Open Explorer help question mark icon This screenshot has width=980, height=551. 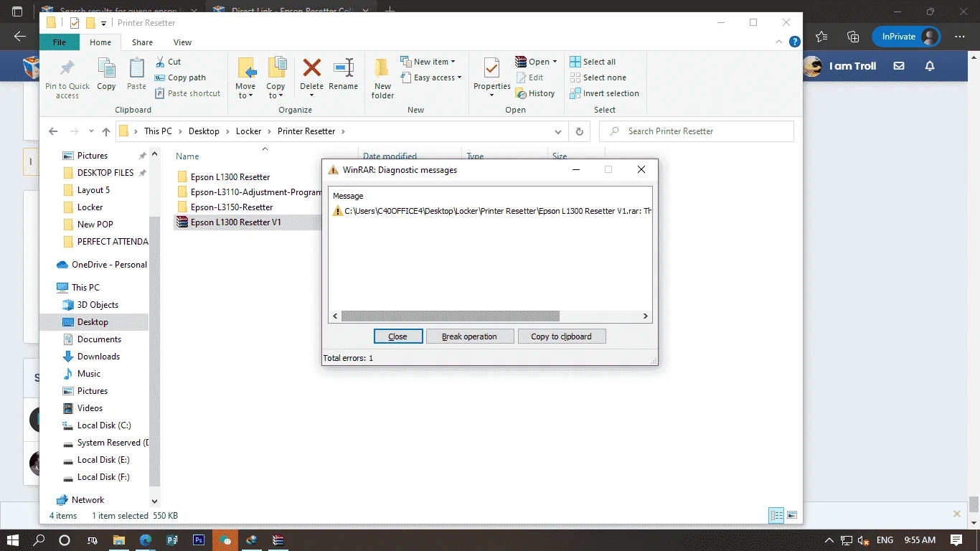point(794,42)
